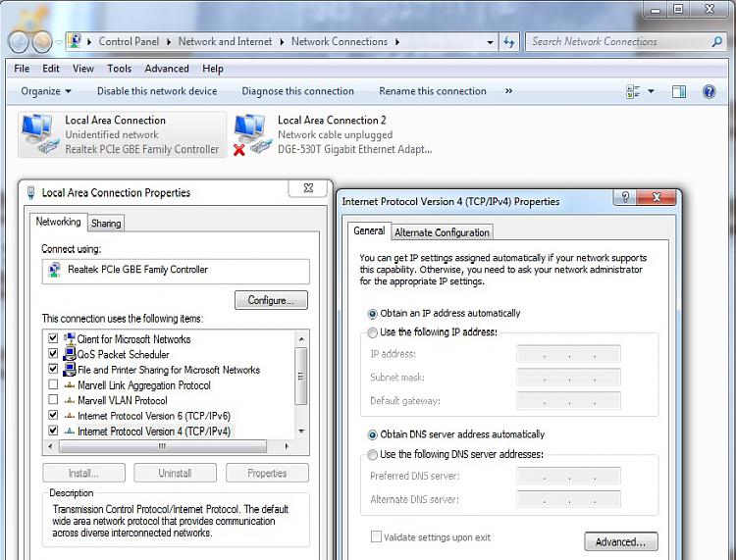The image size is (736, 560).
Task: Select Use the following DNS server addresses
Action: [372, 454]
